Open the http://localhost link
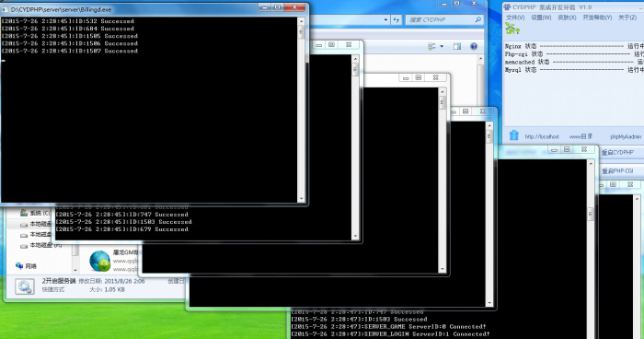 click(x=542, y=136)
